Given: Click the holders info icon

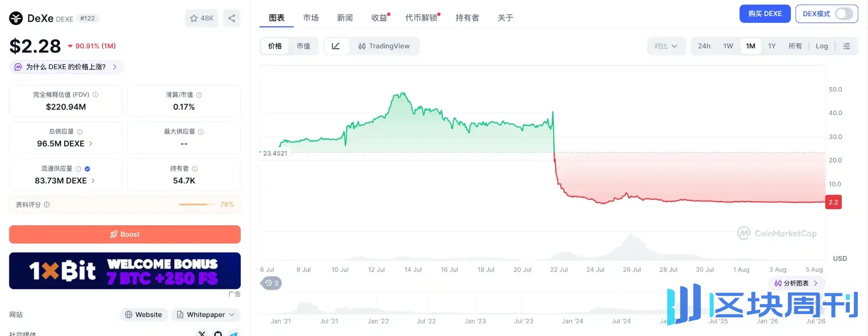Looking at the screenshot, I should [195, 169].
